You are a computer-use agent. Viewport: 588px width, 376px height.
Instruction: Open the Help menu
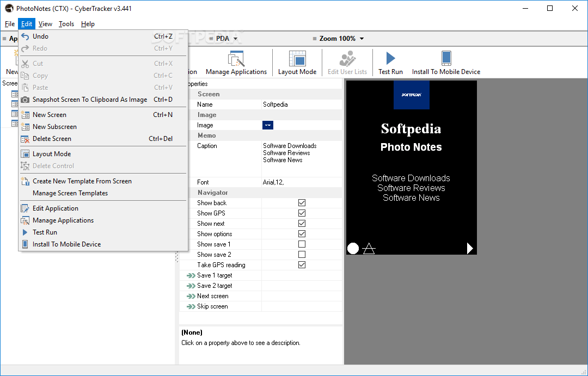(88, 24)
